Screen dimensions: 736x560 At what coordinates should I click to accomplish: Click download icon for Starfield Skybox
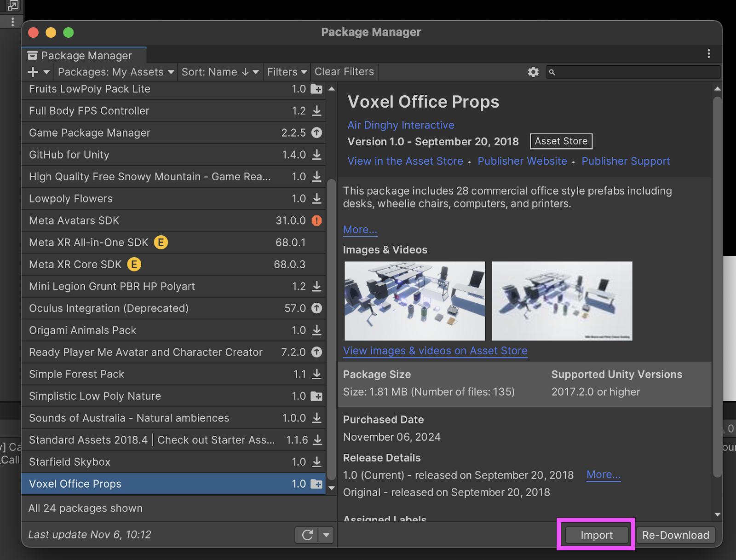(317, 462)
